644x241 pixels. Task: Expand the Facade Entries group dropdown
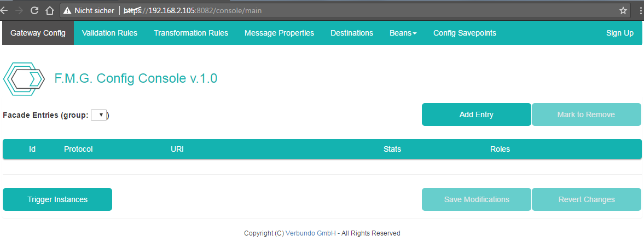(100, 115)
